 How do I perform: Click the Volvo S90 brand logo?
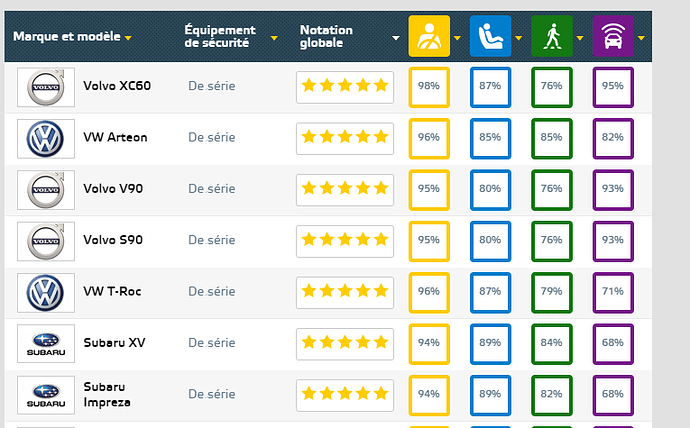pyautogui.click(x=46, y=241)
